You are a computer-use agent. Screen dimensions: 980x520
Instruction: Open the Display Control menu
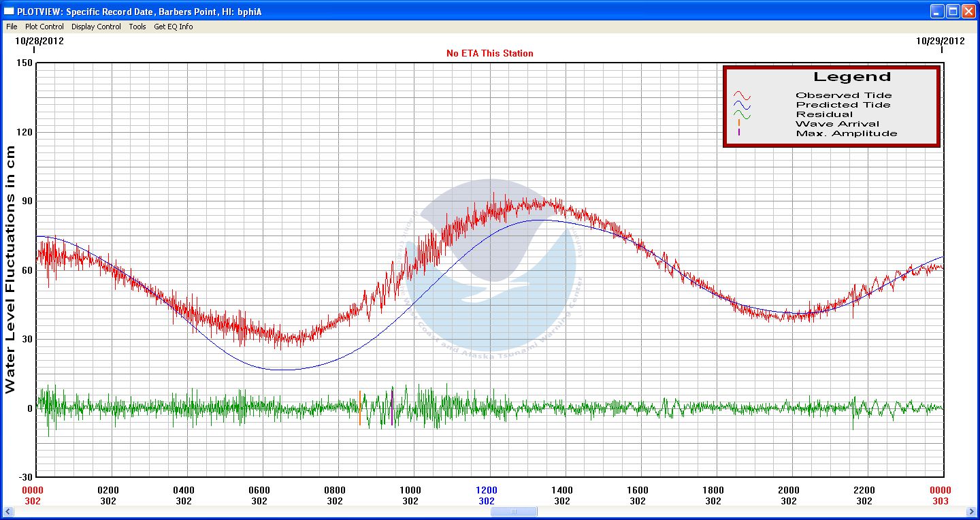point(96,27)
